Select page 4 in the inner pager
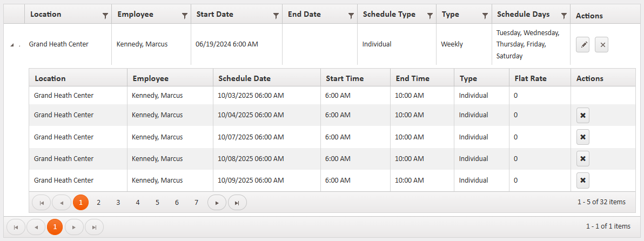This screenshot has height=241, width=644. 138,203
